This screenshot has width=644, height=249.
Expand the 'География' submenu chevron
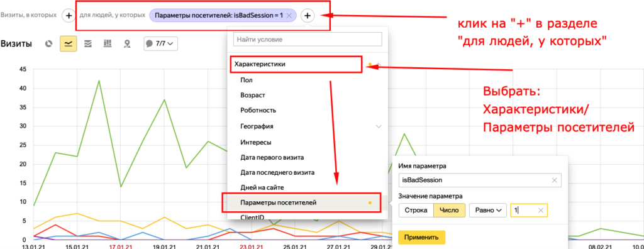379,126
